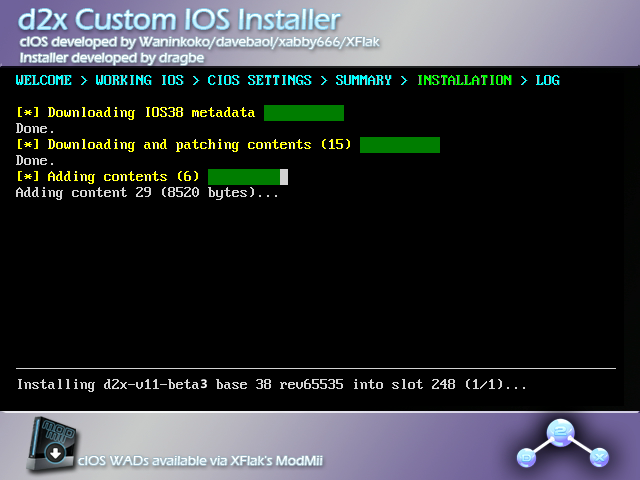Jump to the LOG step
The height and width of the screenshot is (480, 640).
(548, 80)
